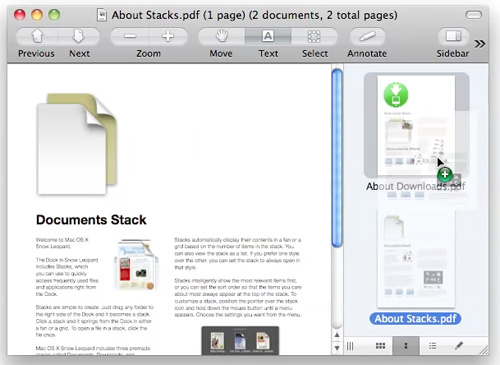Zoom in with the plus button

[168, 36]
